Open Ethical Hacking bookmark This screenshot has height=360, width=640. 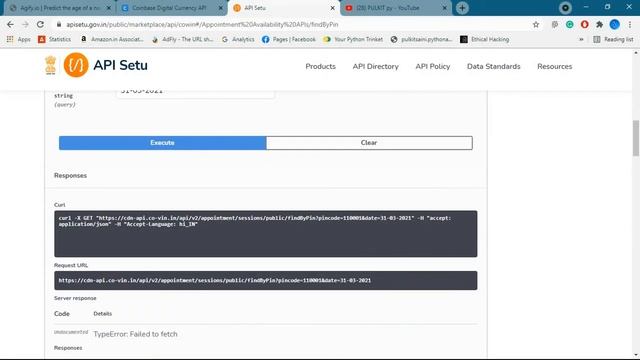pyautogui.click(x=484, y=40)
